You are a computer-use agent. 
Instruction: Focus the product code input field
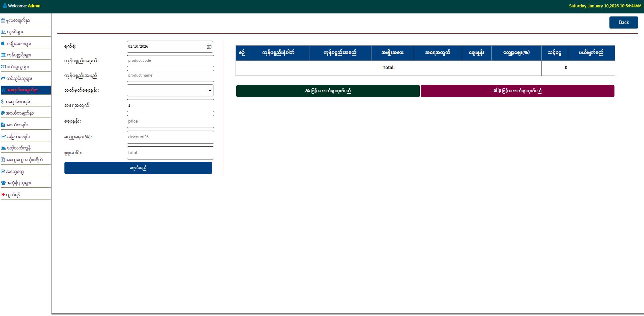tap(170, 61)
